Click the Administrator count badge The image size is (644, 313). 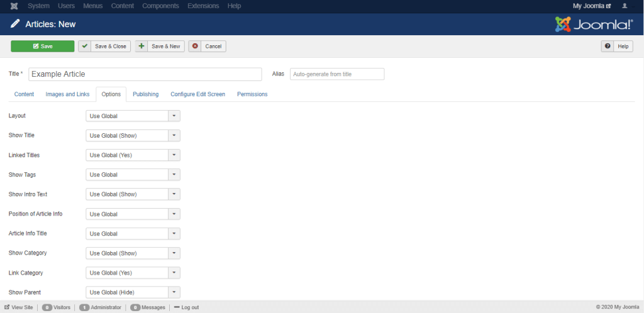point(84,307)
